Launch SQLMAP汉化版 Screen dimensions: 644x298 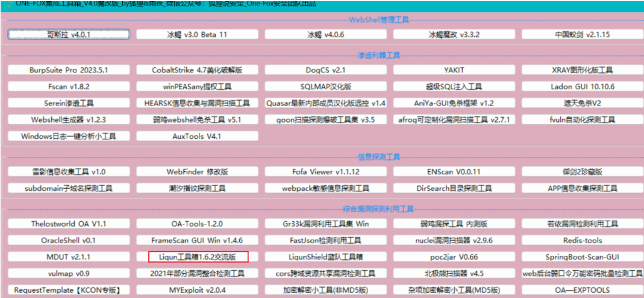326,86
